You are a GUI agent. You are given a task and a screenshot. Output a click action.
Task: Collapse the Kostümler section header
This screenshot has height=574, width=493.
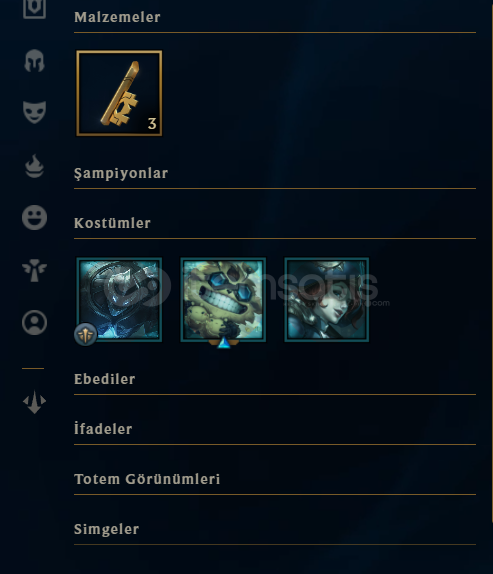pos(112,223)
